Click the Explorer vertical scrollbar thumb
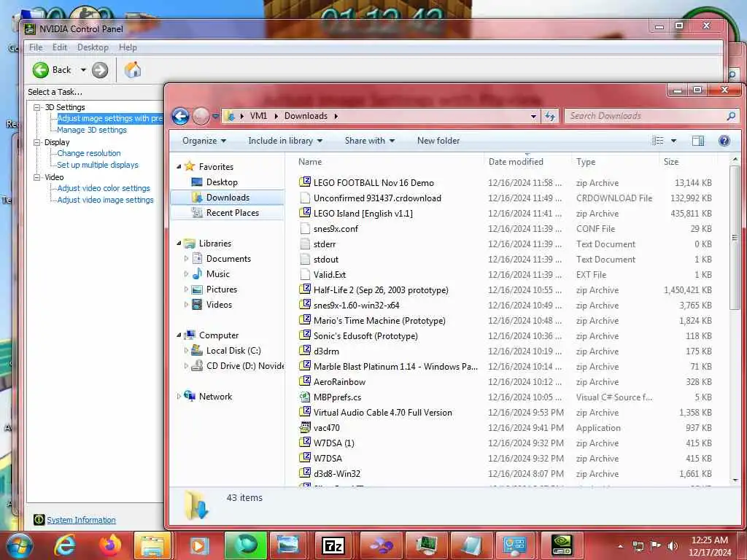The height and width of the screenshot is (560, 747). pos(735,237)
